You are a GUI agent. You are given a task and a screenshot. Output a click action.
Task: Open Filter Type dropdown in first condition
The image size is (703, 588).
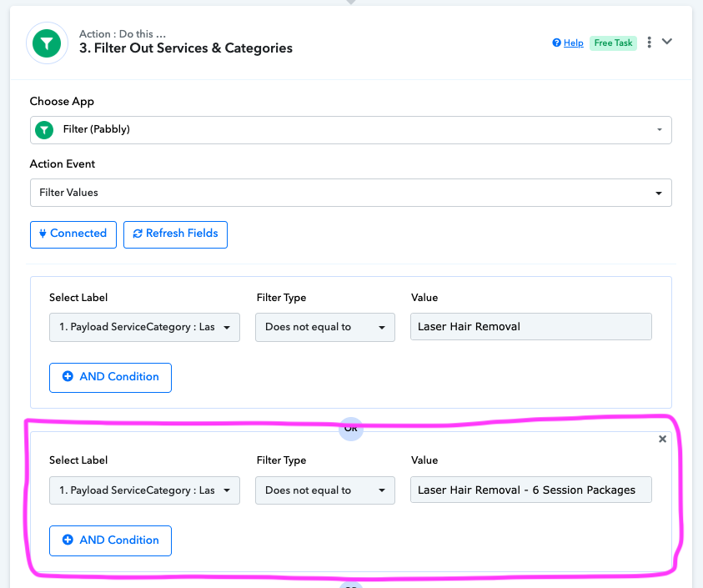click(x=324, y=327)
